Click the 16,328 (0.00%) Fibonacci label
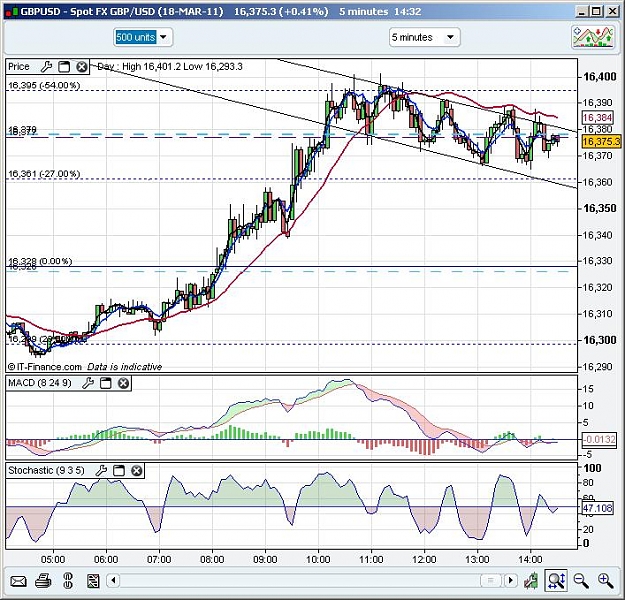The height and width of the screenshot is (600, 625). coord(40,261)
